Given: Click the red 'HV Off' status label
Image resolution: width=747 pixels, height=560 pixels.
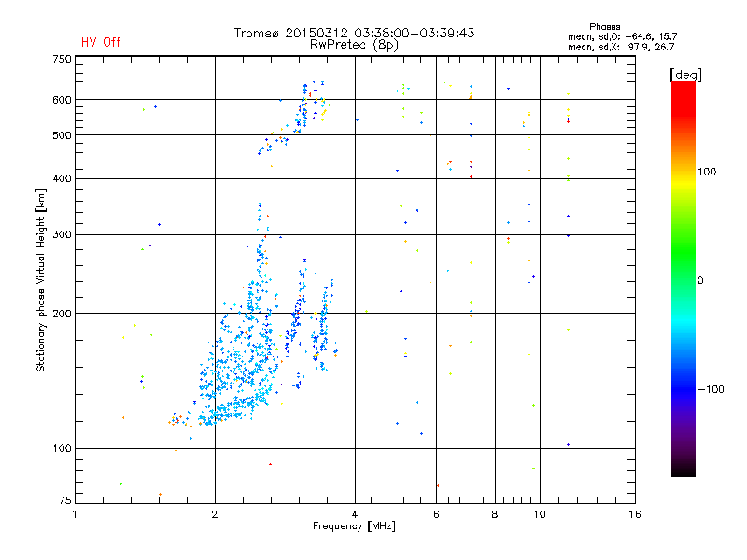Looking at the screenshot, I should click(x=101, y=42).
